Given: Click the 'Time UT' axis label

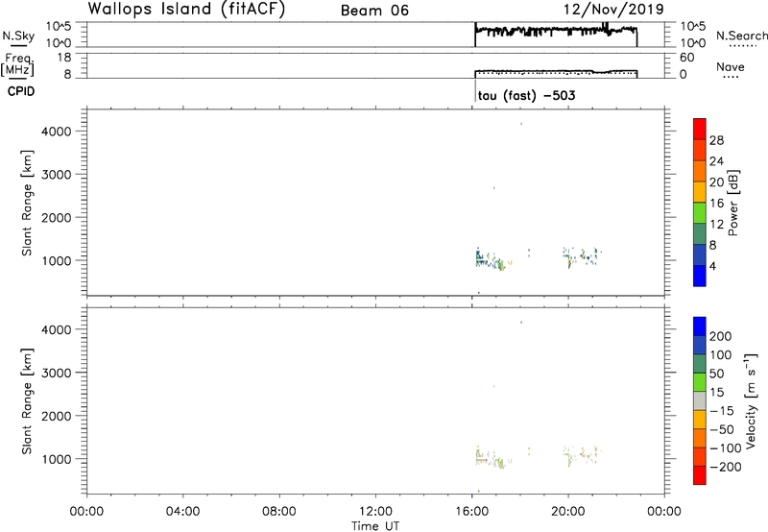Looking at the screenshot, I should [375, 525].
